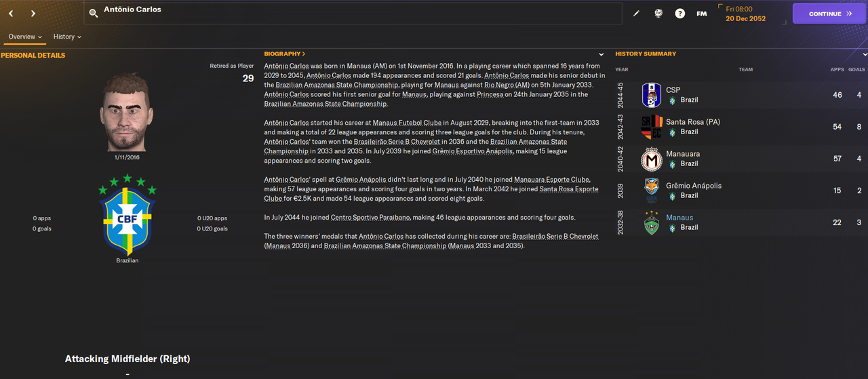Click Attacking Midfielder (Right) position label
Viewport: 868px width, 379px height.
tap(127, 359)
